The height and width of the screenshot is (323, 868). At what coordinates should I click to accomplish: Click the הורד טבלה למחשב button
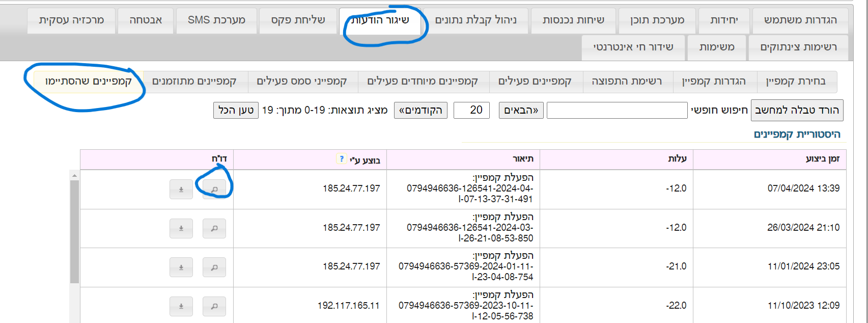click(796, 110)
